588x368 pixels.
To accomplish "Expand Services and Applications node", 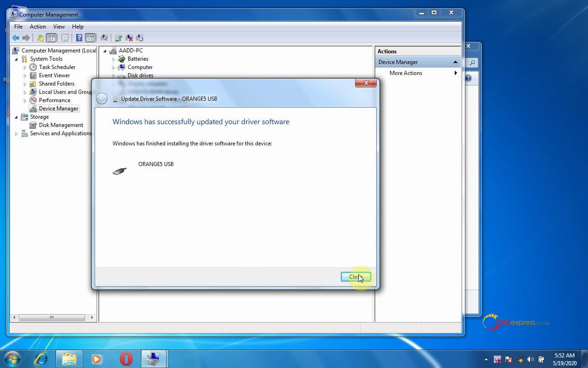I will [17, 134].
